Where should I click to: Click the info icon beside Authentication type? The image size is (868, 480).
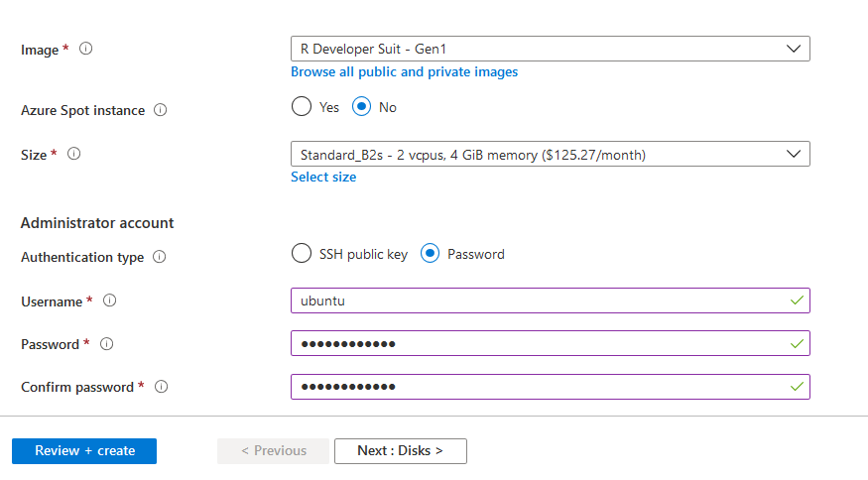pos(159,256)
